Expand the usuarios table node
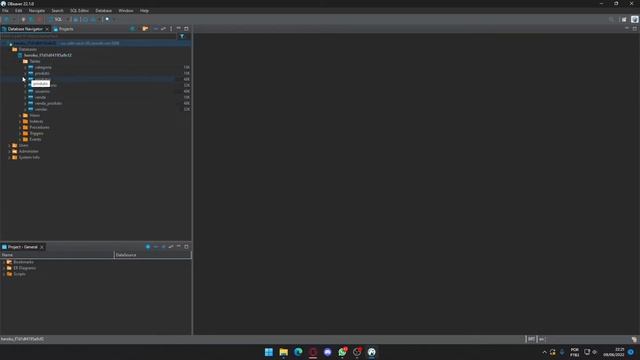Screen dimensions: 640x360 [25, 91]
